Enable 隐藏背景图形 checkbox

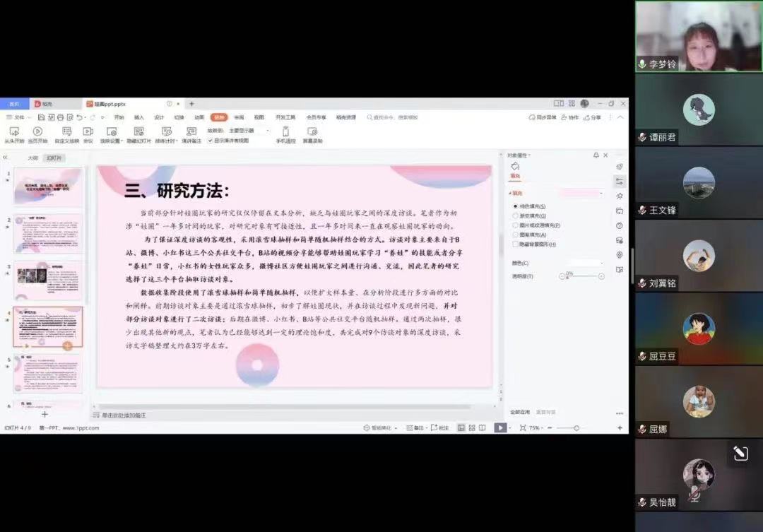tap(516, 244)
